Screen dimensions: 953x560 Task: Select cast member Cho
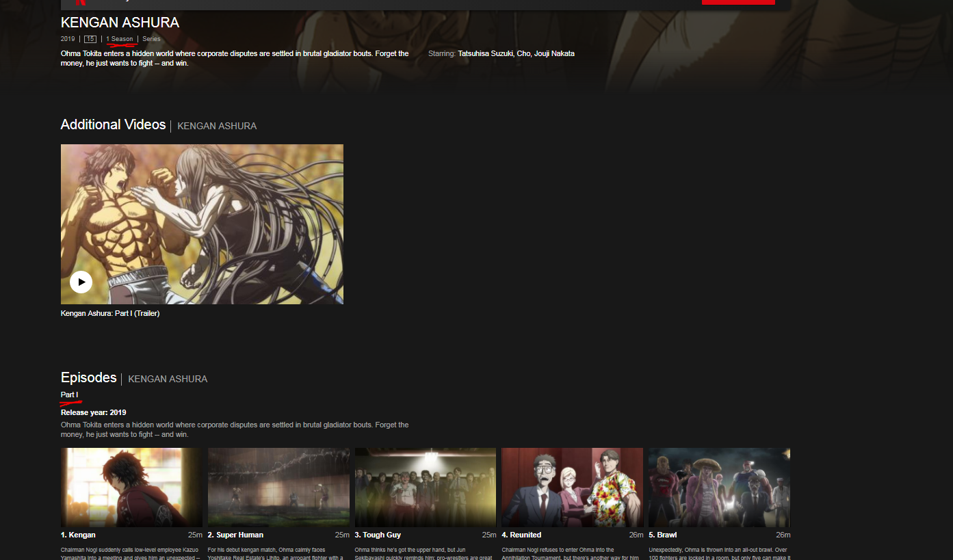pos(524,53)
